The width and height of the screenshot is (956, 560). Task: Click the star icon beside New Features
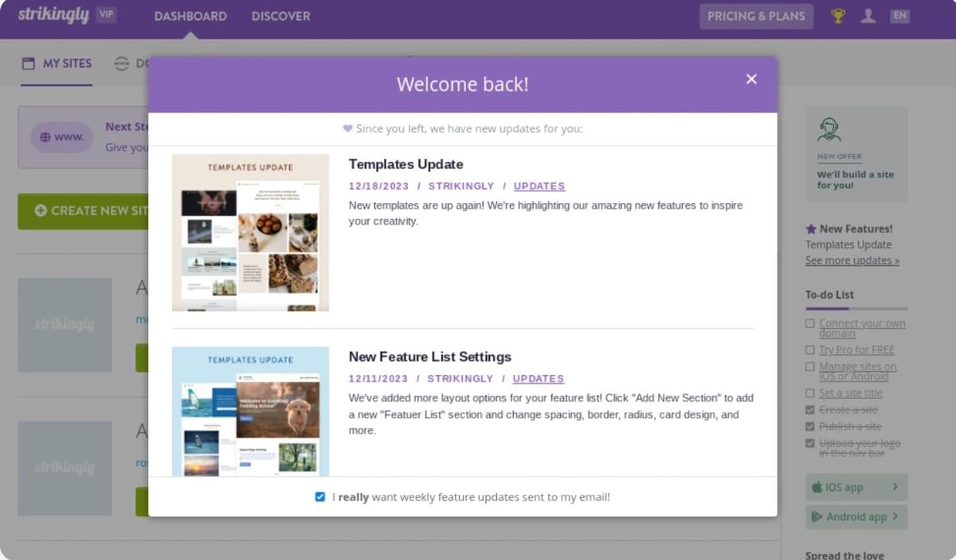[811, 229]
